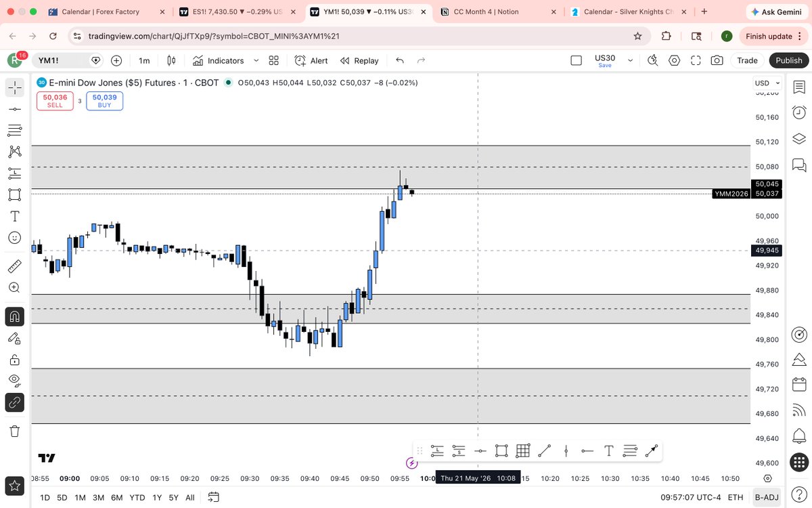
Task: Open the emoji icons tool
Action: (14, 238)
